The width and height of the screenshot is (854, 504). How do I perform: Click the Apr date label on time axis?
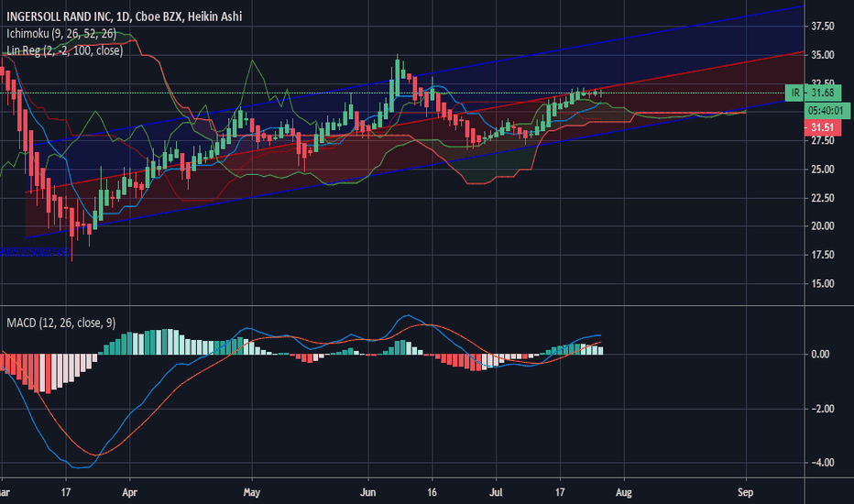click(129, 493)
